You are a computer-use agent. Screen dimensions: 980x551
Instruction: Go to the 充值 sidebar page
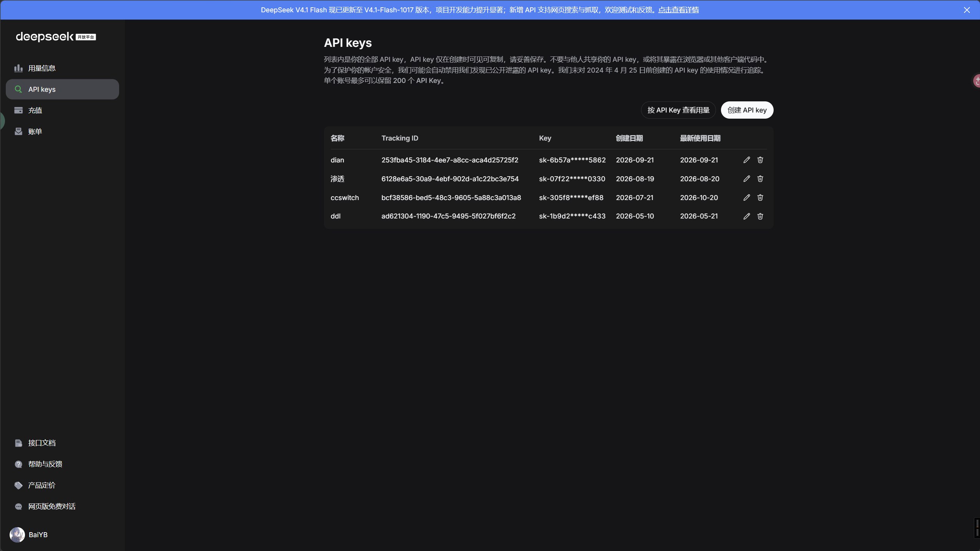pyautogui.click(x=62, y=110)
